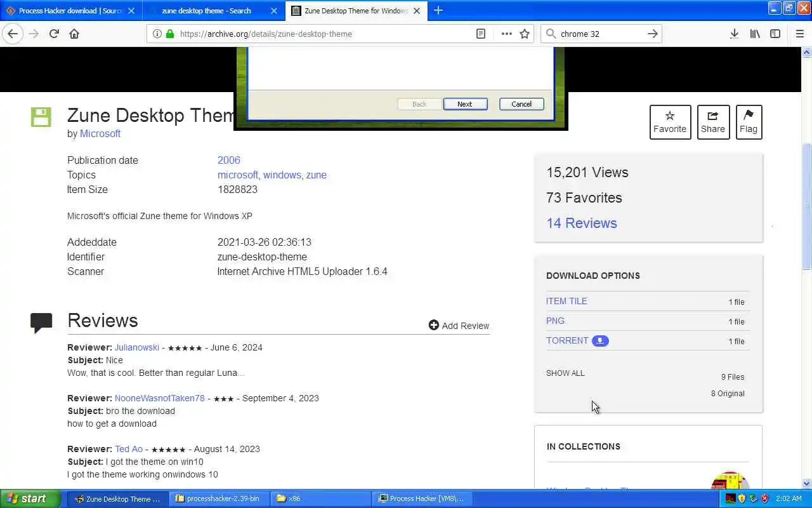Open reviewer NooneWasnotTaken78's profile
The image size is (812, 508).
pyautogui.click(x=160, y=398)
